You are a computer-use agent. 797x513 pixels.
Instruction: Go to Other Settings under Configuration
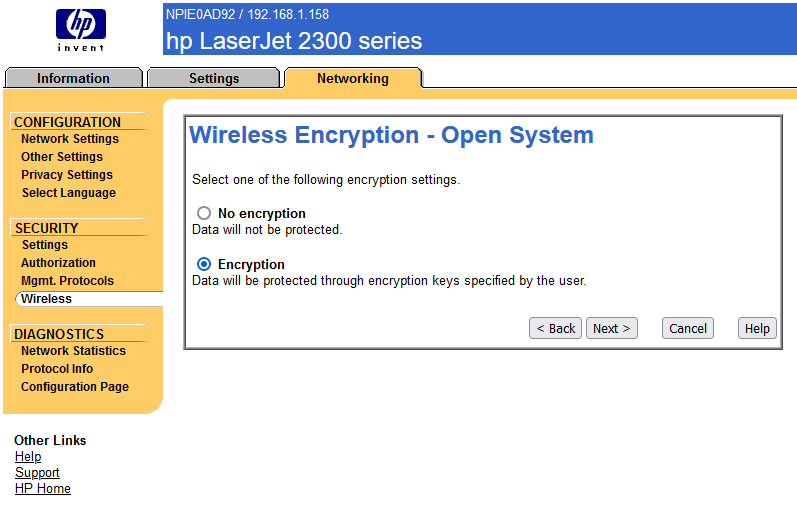pos(62,157)
